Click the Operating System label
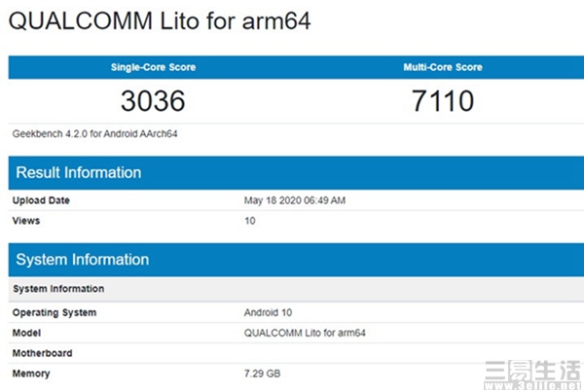 tap(55, 312)
